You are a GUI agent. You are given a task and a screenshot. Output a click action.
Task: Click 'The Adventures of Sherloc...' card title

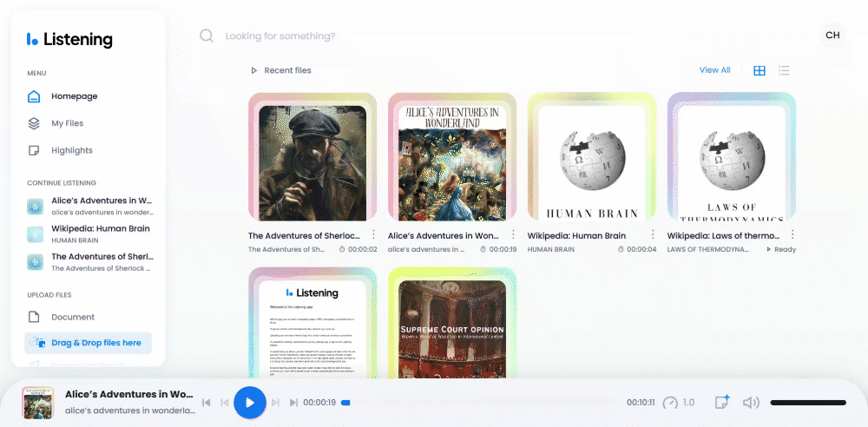tap(305, 235)
